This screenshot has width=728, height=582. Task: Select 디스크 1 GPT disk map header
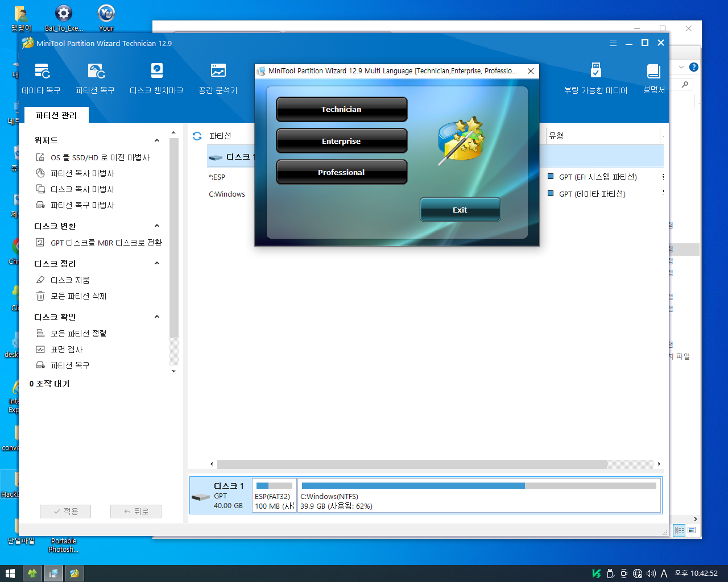[221, 496]
